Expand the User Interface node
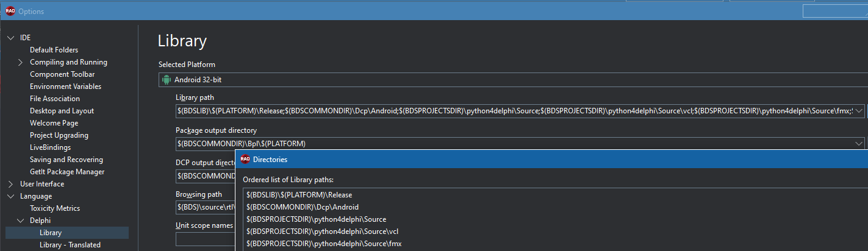 10,184
